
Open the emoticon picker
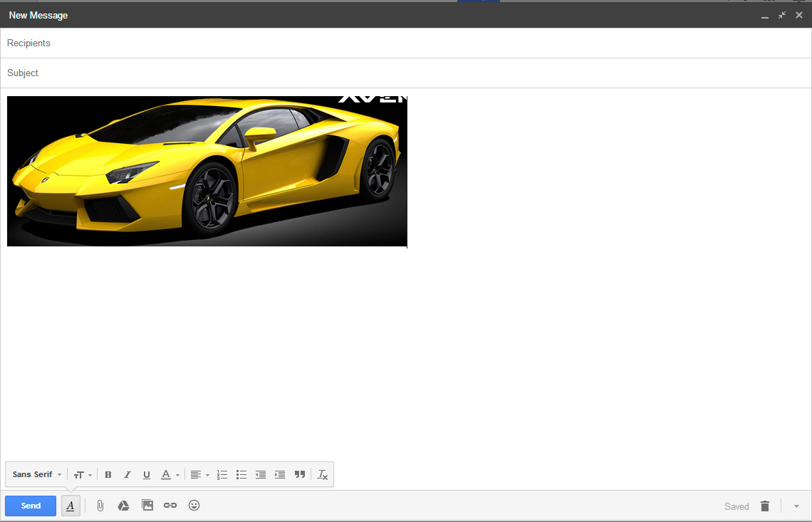194,506
